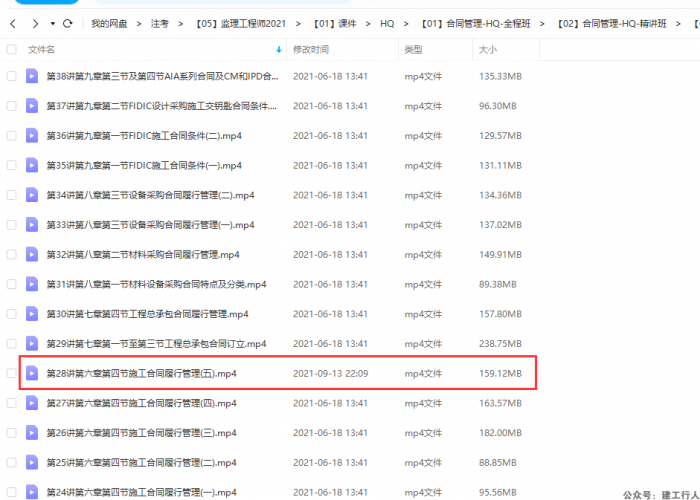Viewport: 700px width, 500px height.
Task: Click video icon of 第38讲 file
Action: 32,76
